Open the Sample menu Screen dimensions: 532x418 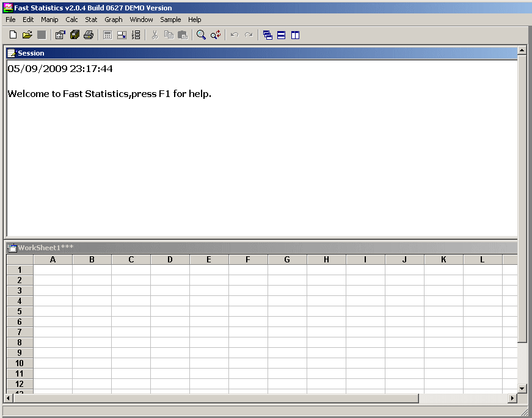click(170, 20)
